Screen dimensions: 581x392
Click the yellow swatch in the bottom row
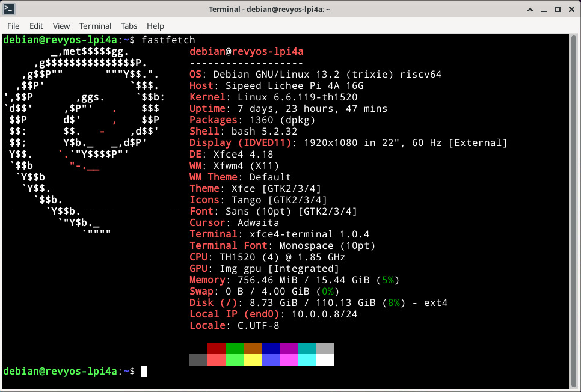pos(252,359)
